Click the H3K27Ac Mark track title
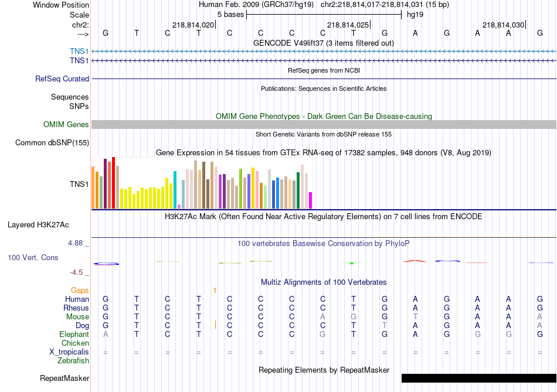Screen dimensions: 557x392 323,217
